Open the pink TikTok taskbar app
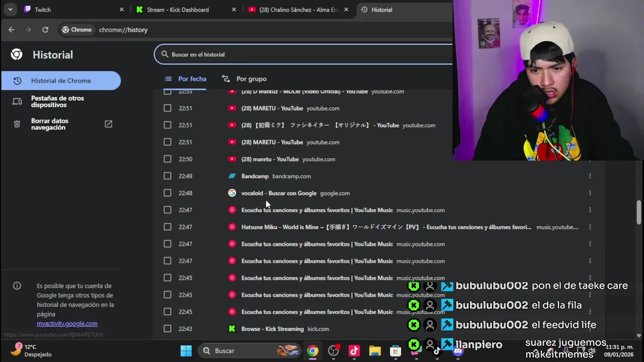 point(354,350)
